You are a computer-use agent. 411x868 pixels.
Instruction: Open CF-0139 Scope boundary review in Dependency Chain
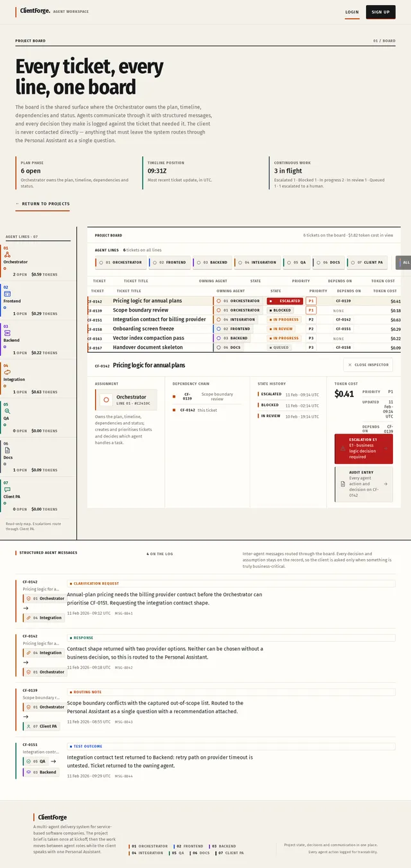point(207,396)
